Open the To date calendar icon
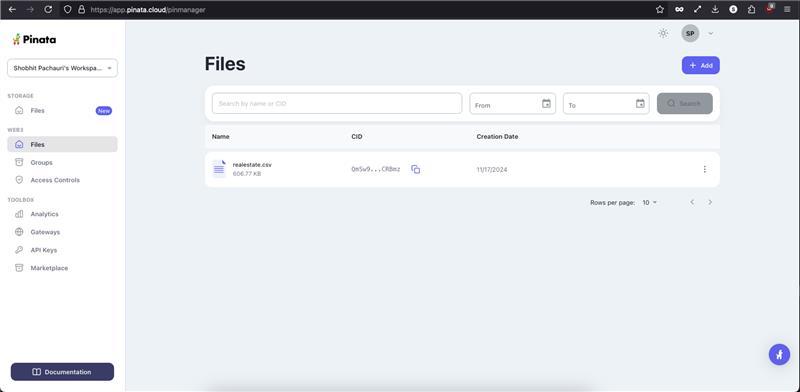The image size is (800, 392). [x=640, y=104]
